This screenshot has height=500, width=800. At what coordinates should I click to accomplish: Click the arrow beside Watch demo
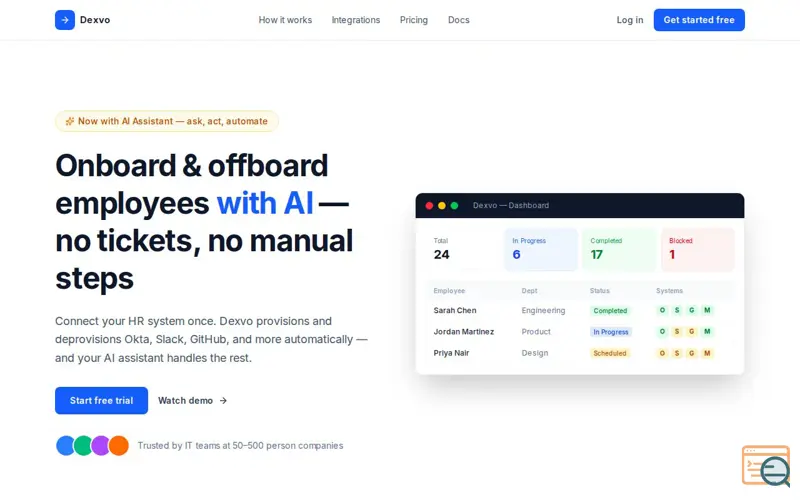[x=223, y=401]
